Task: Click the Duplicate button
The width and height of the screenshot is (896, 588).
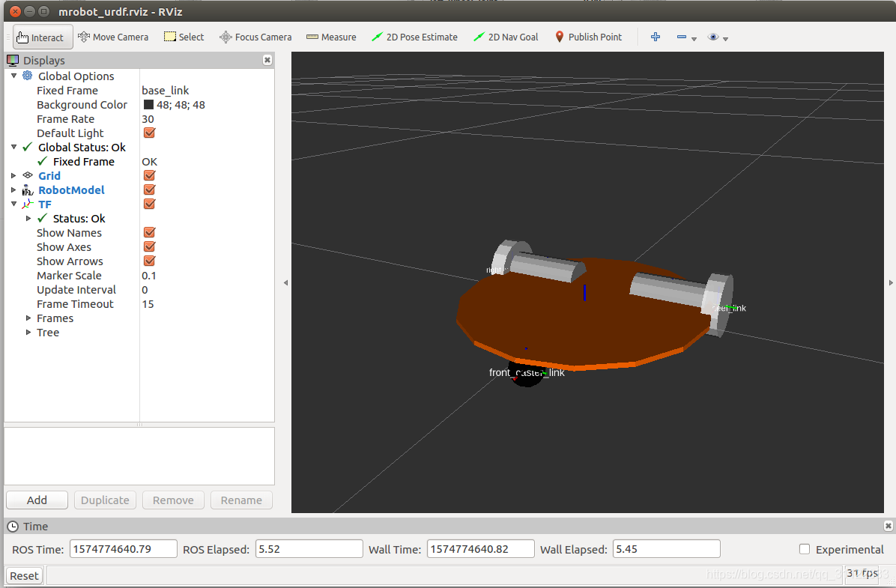Action: (105, 500)
